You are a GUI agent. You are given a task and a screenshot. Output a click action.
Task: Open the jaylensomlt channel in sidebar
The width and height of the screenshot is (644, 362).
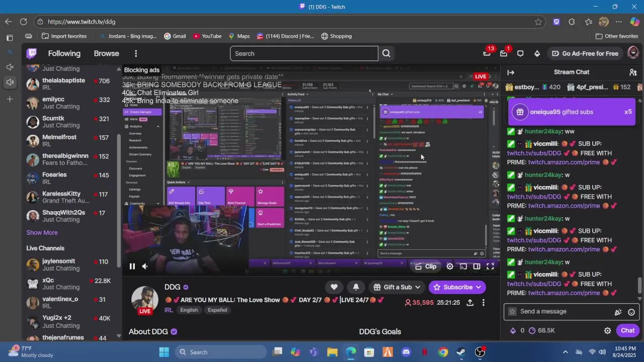[69, 265]
